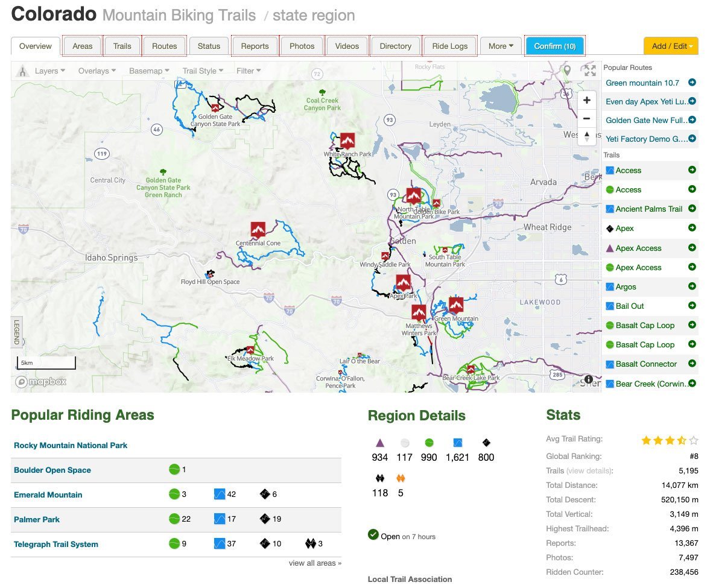Reset map bearing with the compass button
Screen dimensions: 716x588
(587, 136)
